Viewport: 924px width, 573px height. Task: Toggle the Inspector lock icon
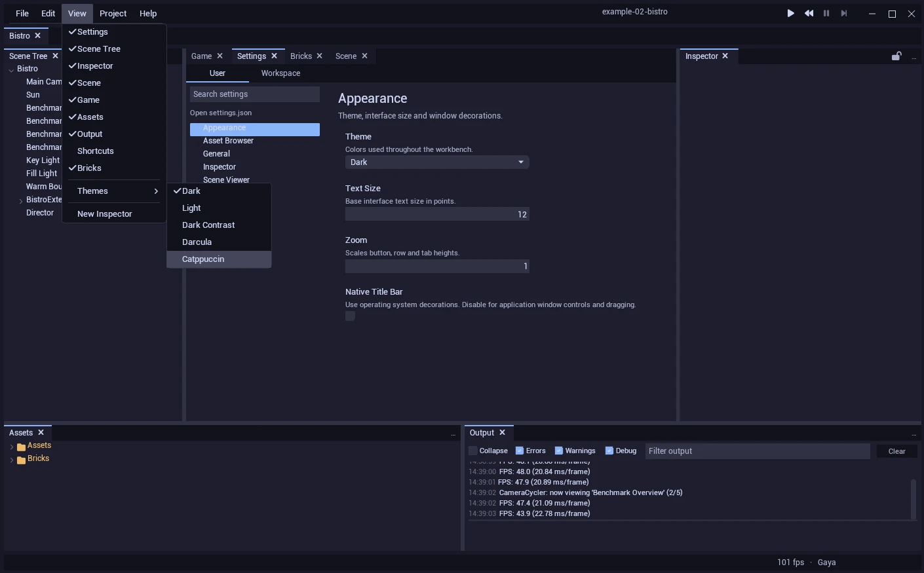(x=896, y=56)
